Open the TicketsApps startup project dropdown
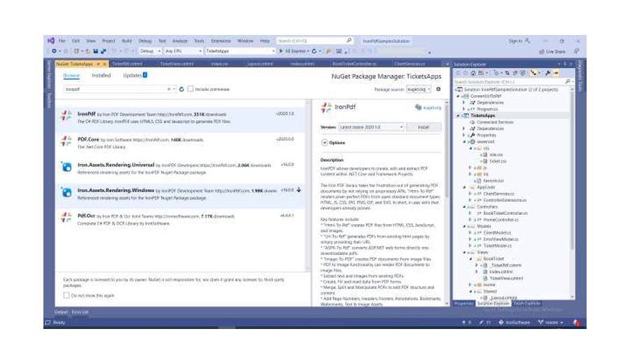This screenshot has height=364, width=630. [240, 51]
